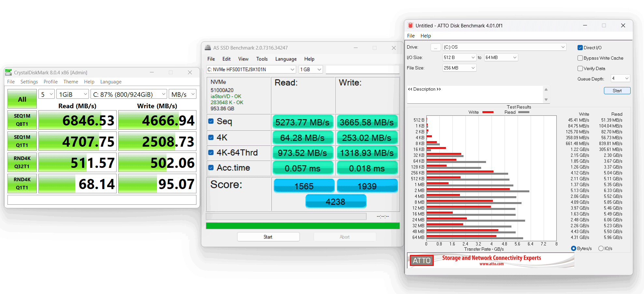The height and width of the screenshot is (294, 644).
Task: Open the 512 B I/O size start dropdown
Action: [459, 57]
